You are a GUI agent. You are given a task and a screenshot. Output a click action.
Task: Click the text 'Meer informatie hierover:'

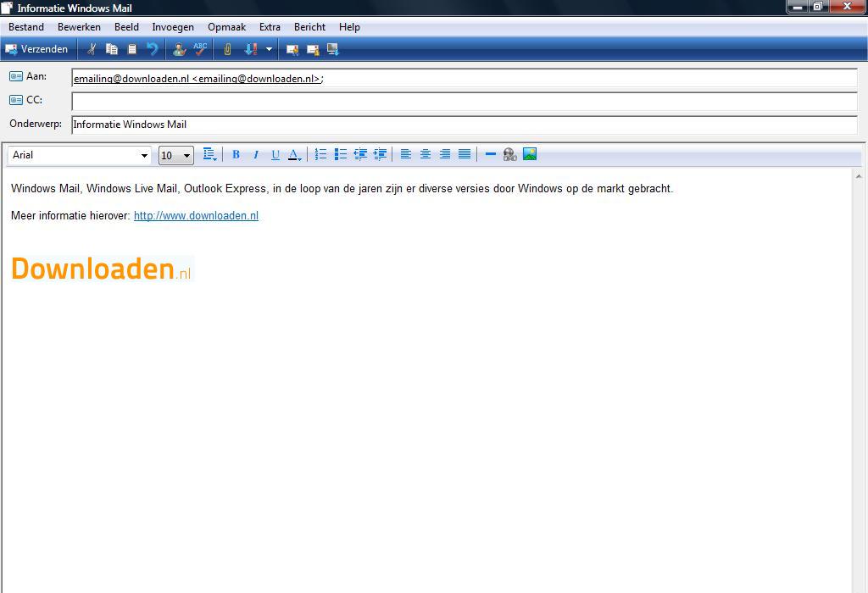click(70, 216)
